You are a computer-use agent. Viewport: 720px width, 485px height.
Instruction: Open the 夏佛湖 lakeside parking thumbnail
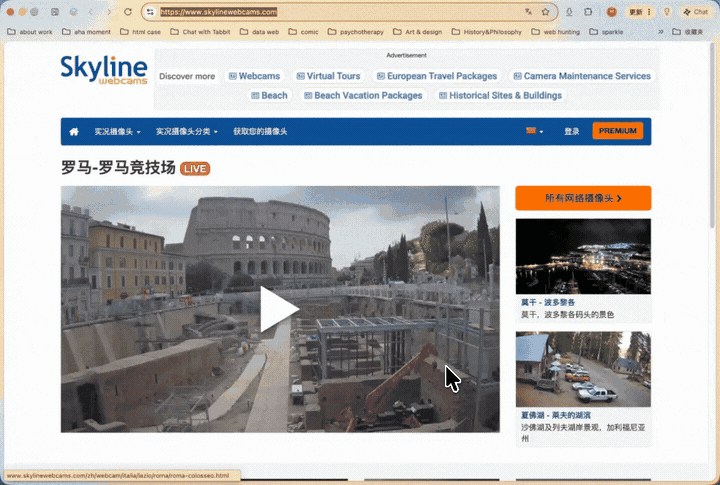583,369
